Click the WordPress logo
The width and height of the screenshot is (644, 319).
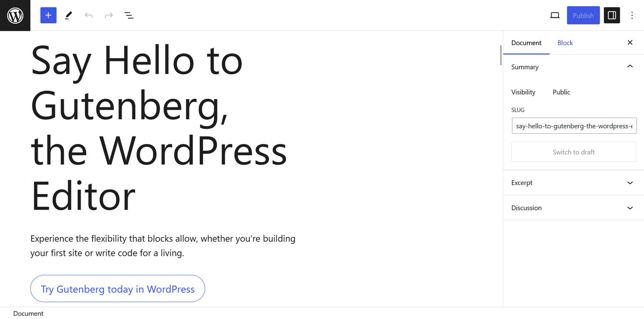pos(15,15)
